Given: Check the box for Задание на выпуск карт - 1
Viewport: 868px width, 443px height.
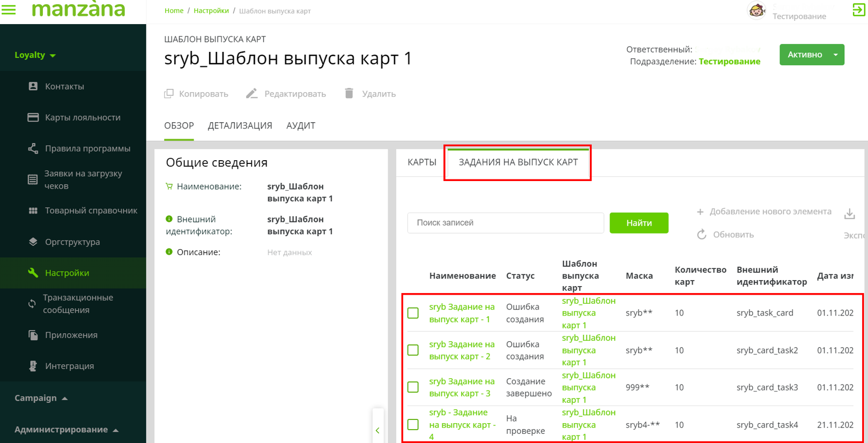Looking at the screenshot, I should click(x=413, y=313).
